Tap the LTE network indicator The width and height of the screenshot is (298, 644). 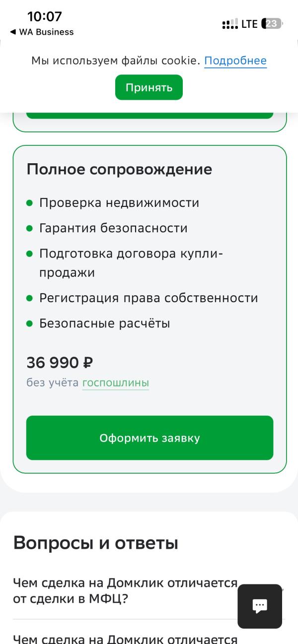(x=249, y=24)
